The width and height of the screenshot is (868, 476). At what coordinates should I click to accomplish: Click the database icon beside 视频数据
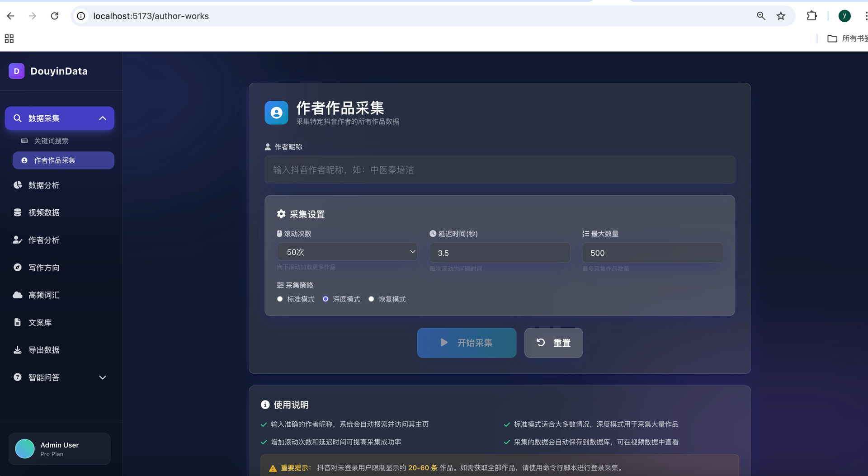[x=18, y=212]
